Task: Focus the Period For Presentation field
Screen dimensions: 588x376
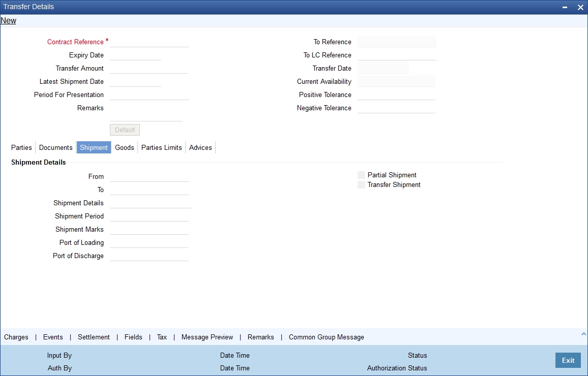Action: click(x=149, y=95)
